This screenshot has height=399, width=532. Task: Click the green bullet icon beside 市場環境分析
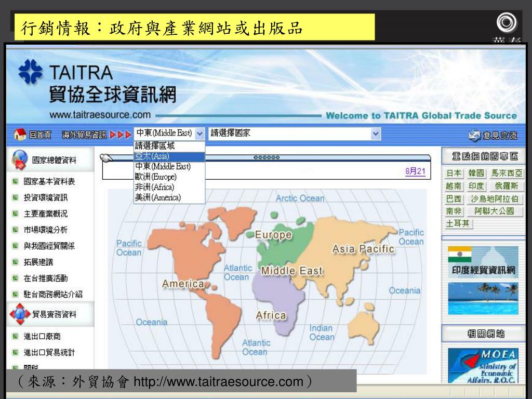15,230
